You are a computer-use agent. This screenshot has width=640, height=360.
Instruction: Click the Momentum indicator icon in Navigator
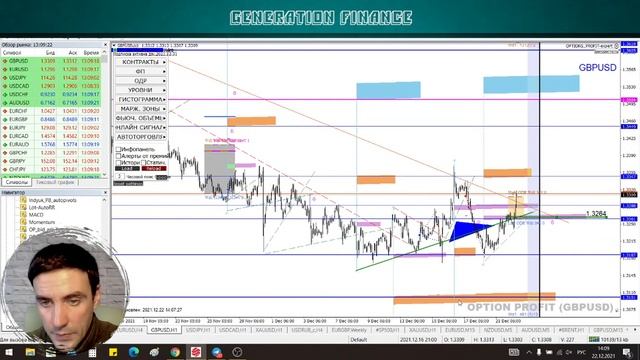pyautogui.click(x=23, y=222)
